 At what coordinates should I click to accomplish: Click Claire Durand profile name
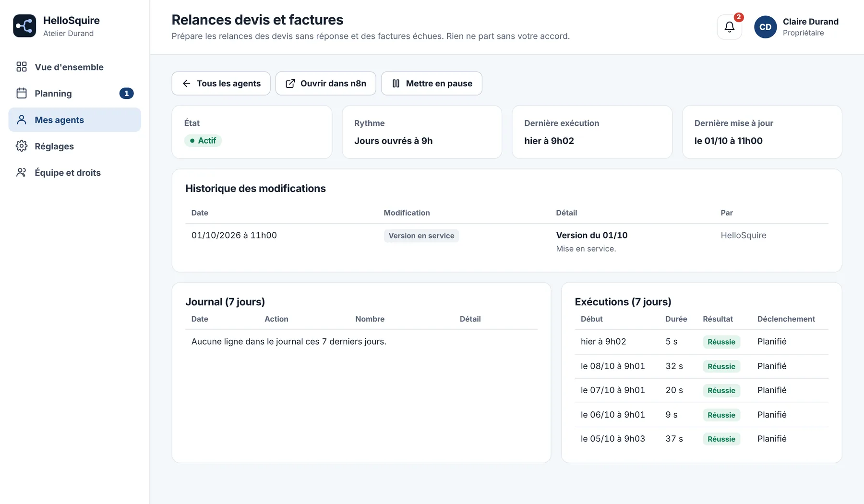click(x=811, y=22)
